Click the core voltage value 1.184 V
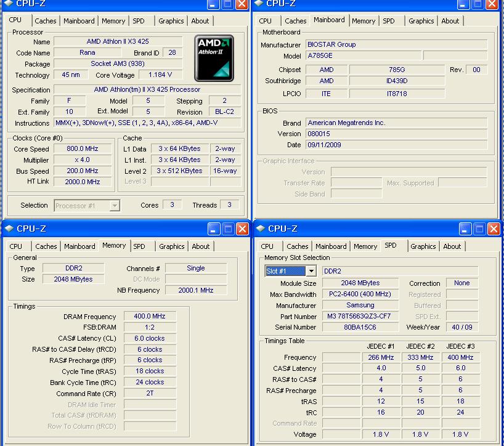The width and height of the screenshot is (504, 446). (x=160, y=75)
